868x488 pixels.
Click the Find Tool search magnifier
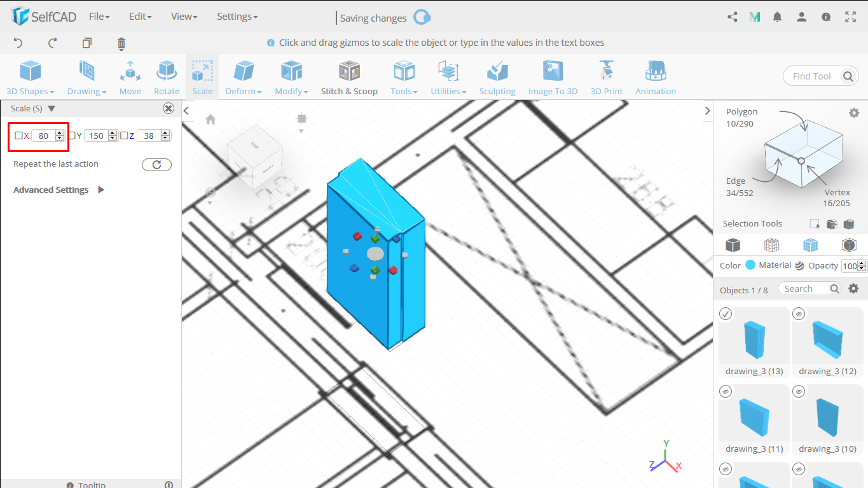point(848,76)
